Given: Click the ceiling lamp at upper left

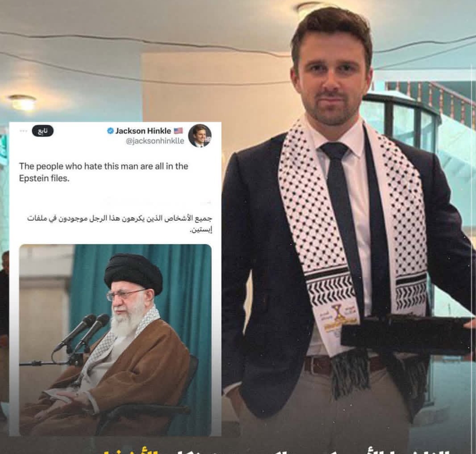Looking at the screenshot, I should [22, 102].
